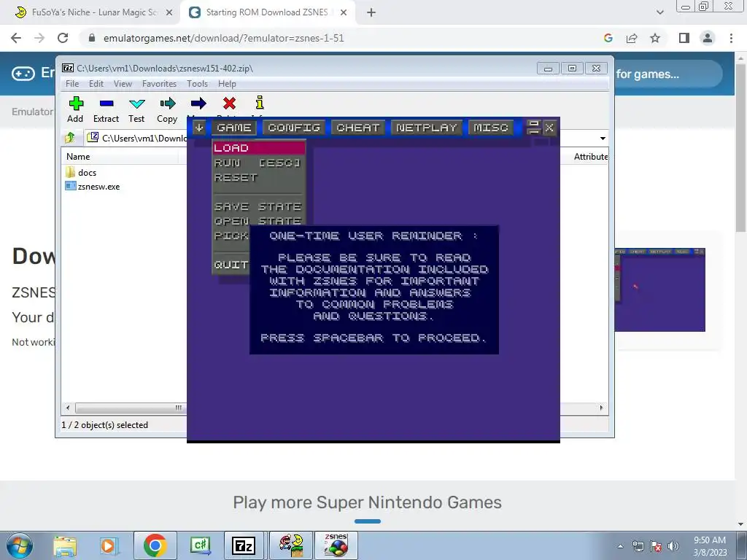
Task: Choose SAVE STATE in the GAME menu
Action: (x=258, y=206)
